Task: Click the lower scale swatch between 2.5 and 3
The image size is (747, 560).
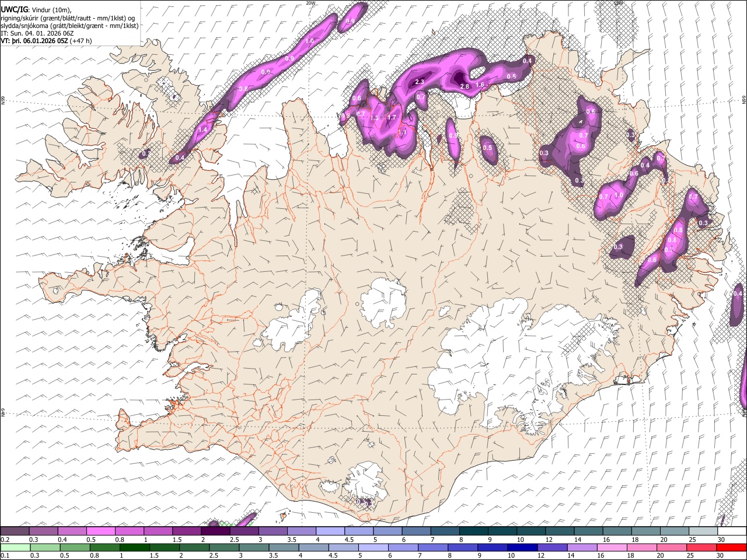Action: [x=224, y=547]
